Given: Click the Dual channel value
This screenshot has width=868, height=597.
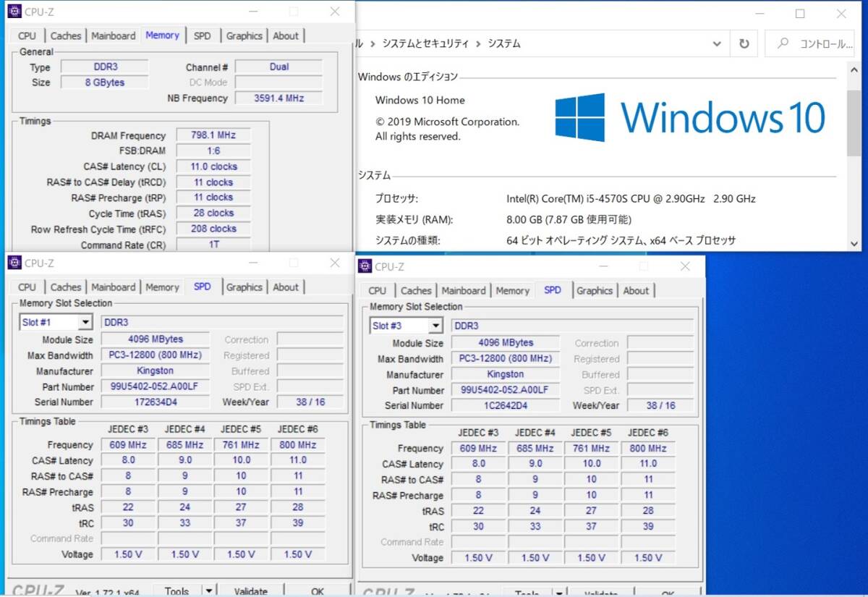Looking at the screenshot, I should (278, 67).
